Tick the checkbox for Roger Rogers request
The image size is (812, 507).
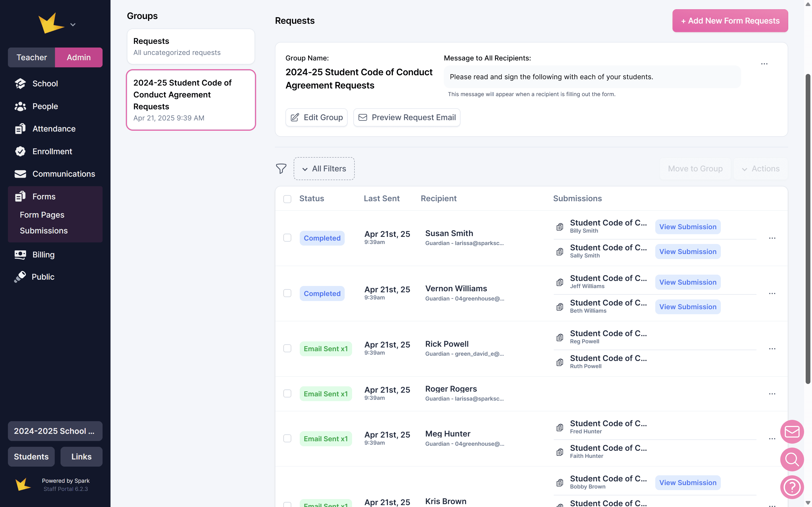[287, 393]
